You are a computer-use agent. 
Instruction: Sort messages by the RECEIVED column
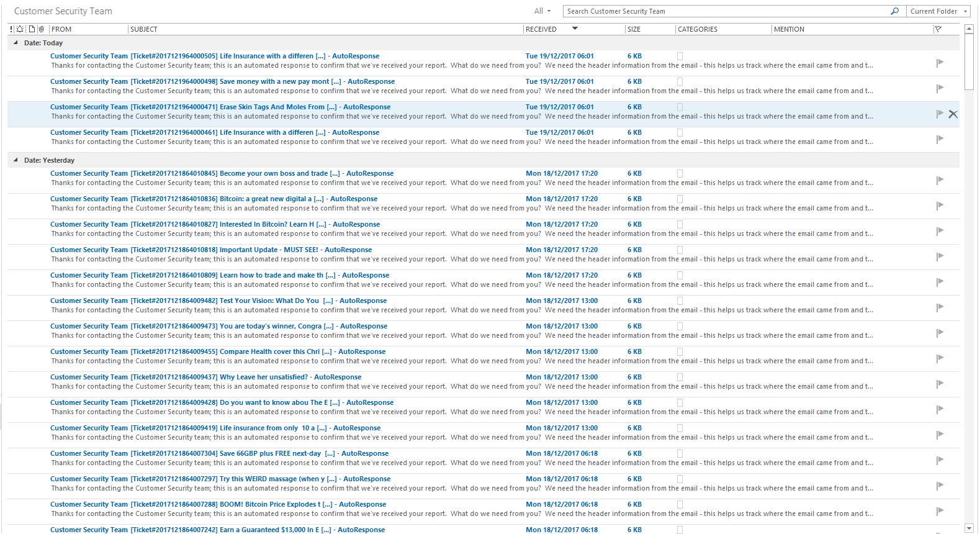click(541, 29)
